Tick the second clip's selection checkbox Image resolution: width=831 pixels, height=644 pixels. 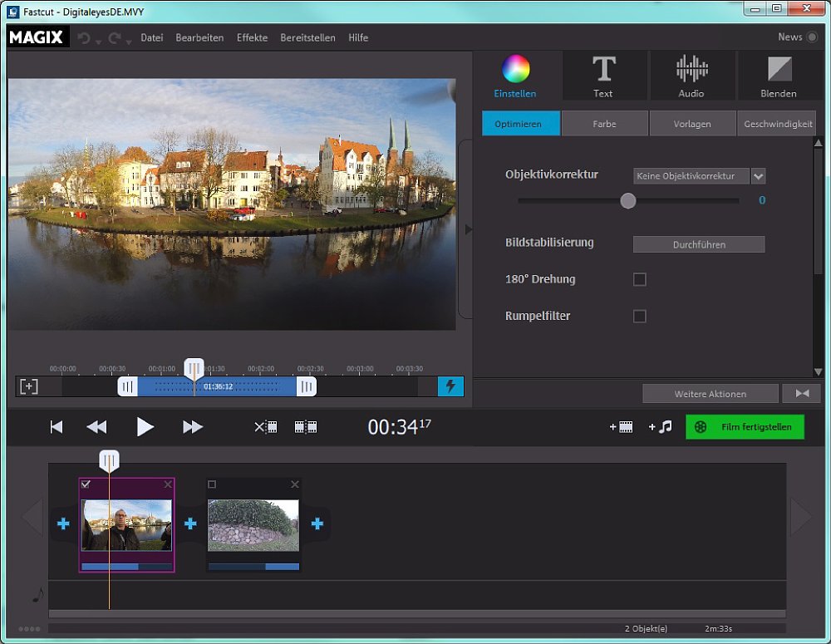[x=212, y=484]
